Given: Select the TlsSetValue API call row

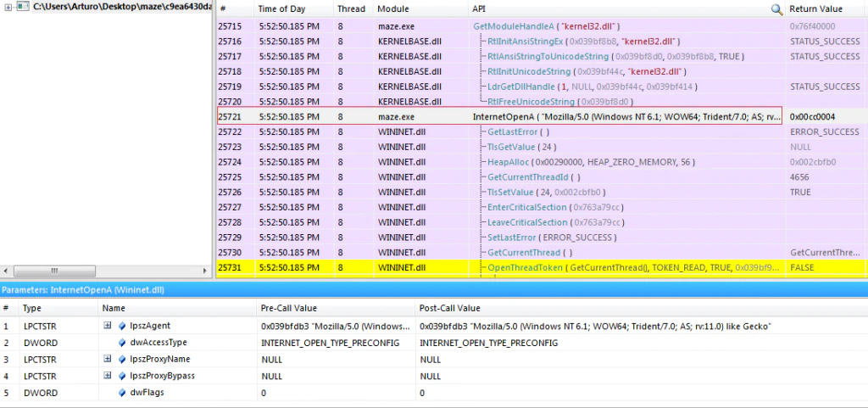Looking at the screenshot, I should [x=542, y=192].
